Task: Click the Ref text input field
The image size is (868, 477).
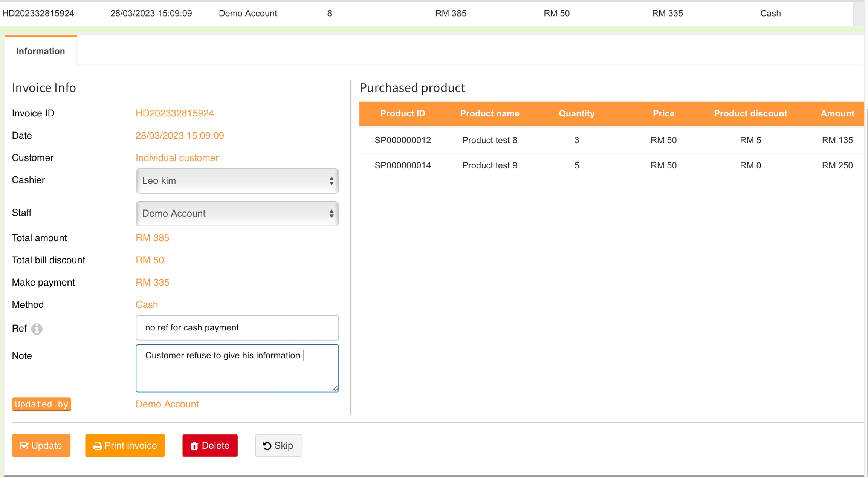Action: 237,327
